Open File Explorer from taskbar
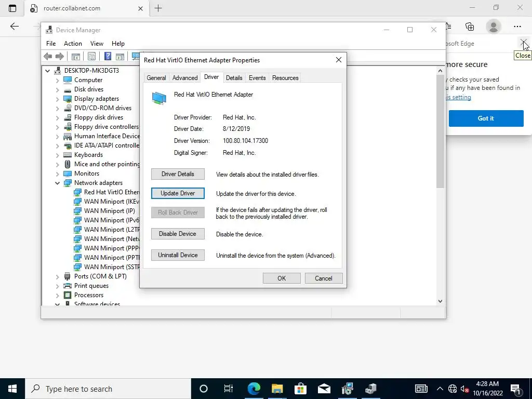Screen dimensions: 532x399 click(x=277, y=389)
